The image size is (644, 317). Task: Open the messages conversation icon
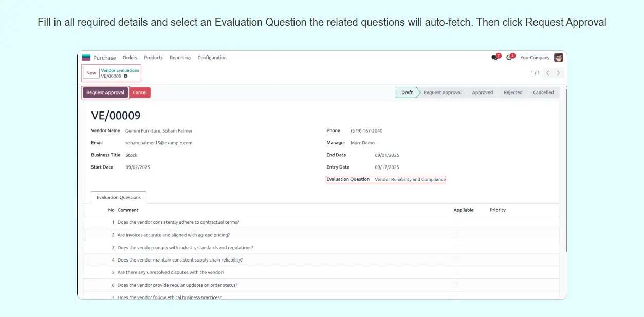click(494, 58)
